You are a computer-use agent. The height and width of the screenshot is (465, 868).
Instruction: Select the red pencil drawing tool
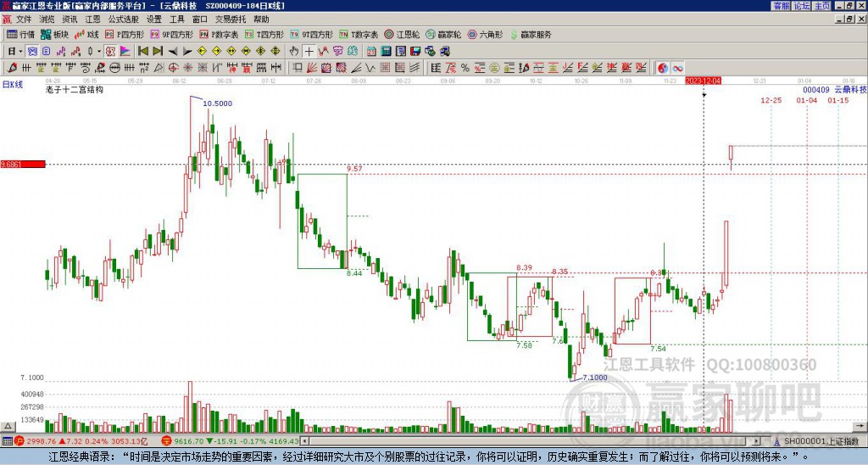coord(12,68)
